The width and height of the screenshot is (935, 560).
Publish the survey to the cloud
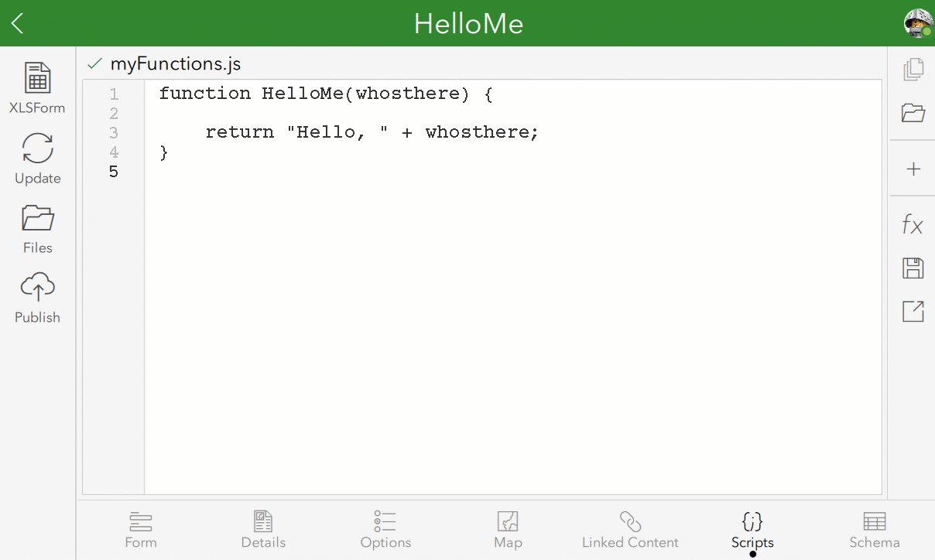click(37, 296)
